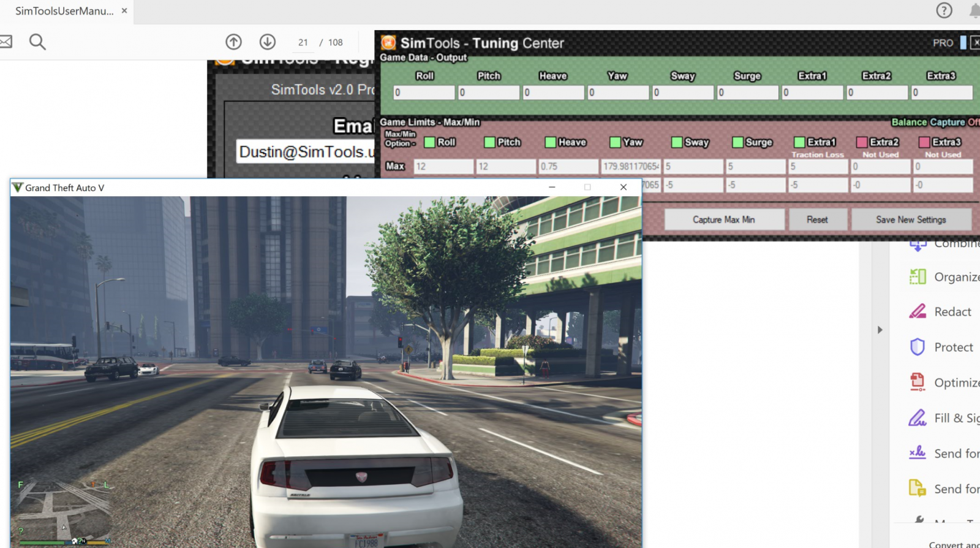The width and height of the screenshot is (980, 548).
Task: Click the Grand Theft Auto V window icon
Action: tap(17, 188)
